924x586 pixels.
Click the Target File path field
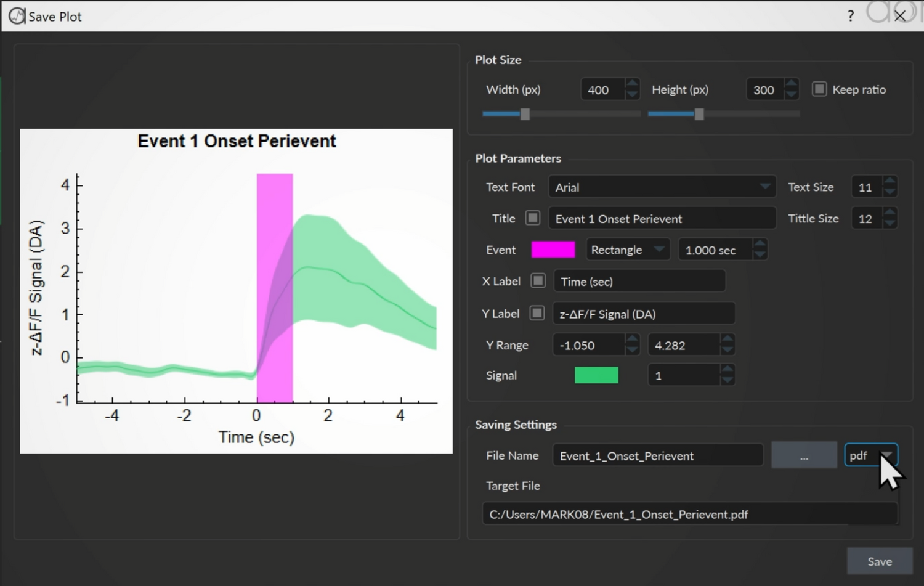(689, 514)
